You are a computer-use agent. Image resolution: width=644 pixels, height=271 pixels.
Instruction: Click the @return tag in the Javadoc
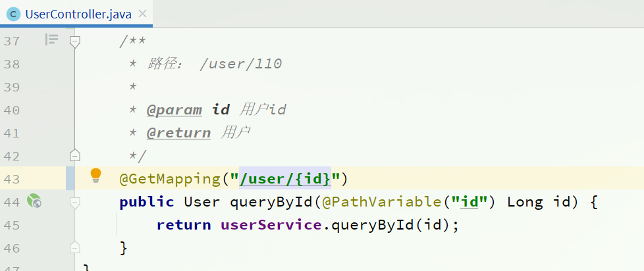[178, 133]
